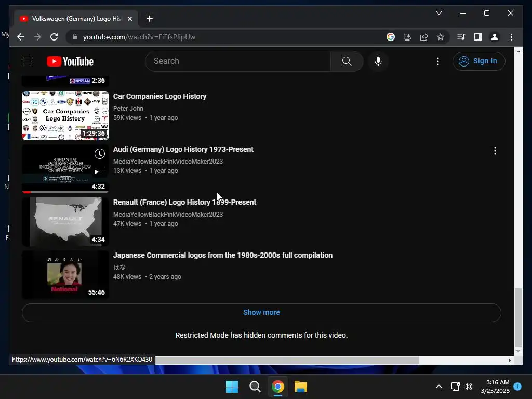Open a new browser tab

tap(150, 19)
